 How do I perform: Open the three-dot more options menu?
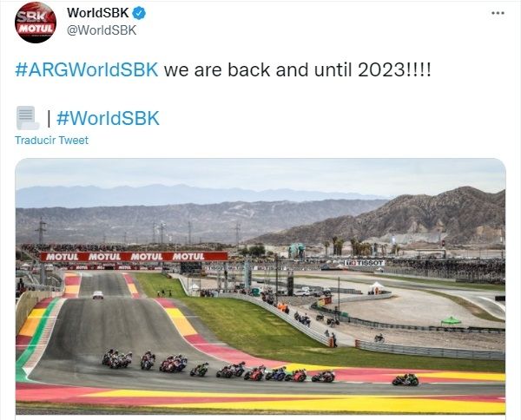498,13
